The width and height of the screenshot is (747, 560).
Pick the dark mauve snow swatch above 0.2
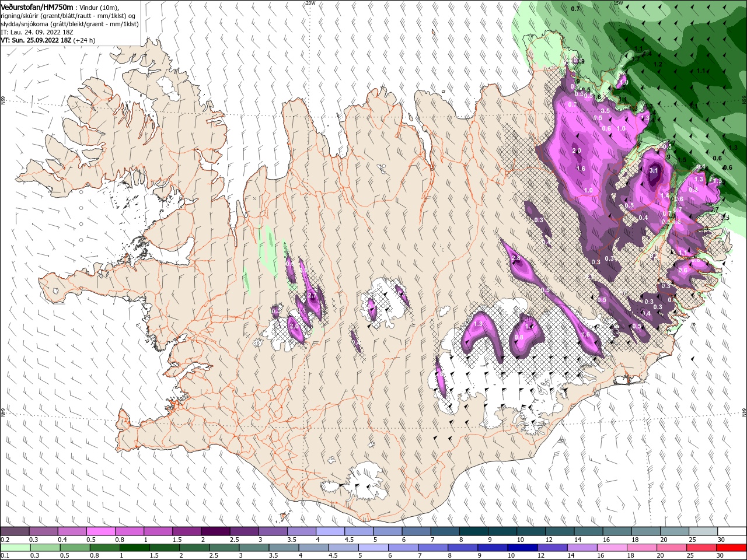click(15, 531)
